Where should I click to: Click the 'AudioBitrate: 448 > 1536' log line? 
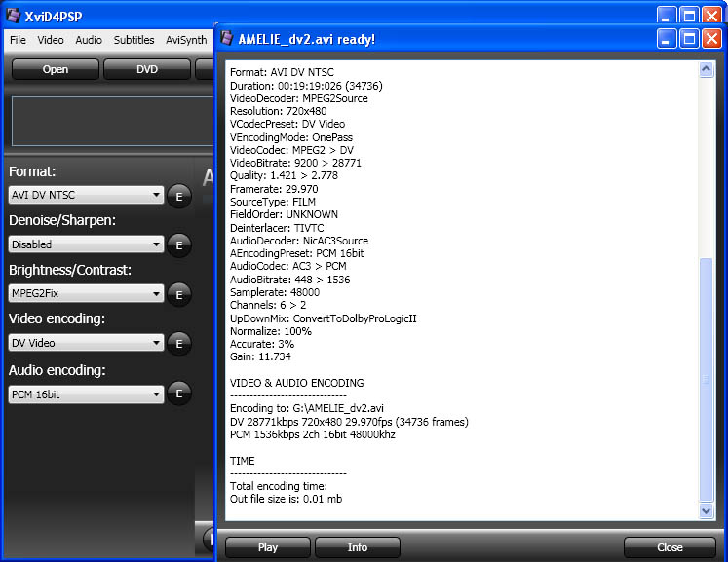click(x=289, y=280)
